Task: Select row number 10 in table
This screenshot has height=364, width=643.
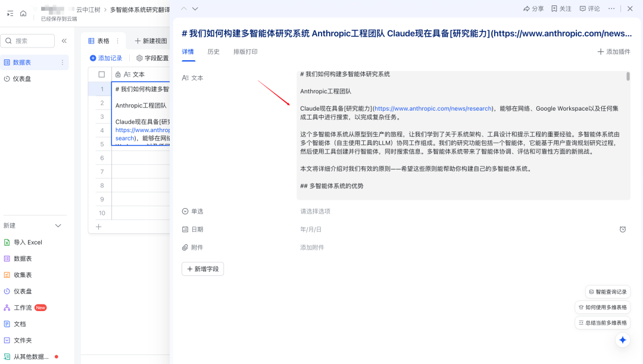Action: pos(102,213)
